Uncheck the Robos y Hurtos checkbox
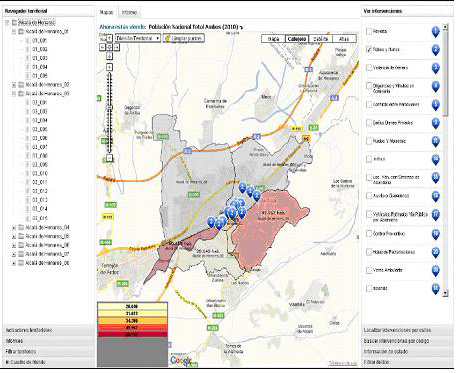459x373 pixels. (369, 49)
